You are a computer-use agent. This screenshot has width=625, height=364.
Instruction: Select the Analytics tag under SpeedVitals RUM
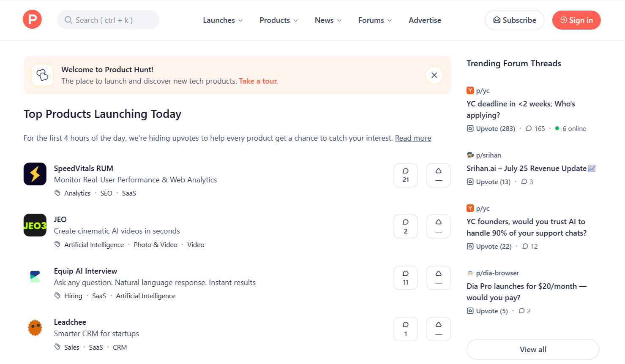77,193
